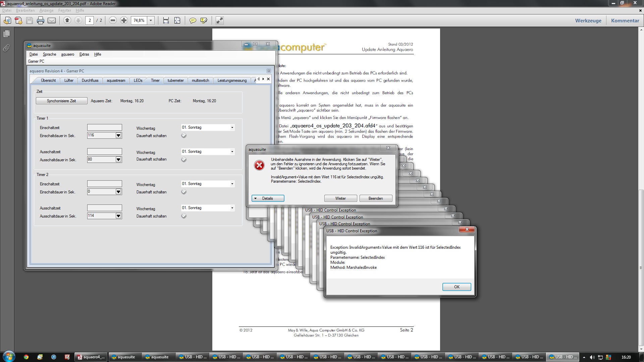This screenshot has width=644, height=362.
Task: Open the Extras menu in aquasuite
Action: coord(84,54)
